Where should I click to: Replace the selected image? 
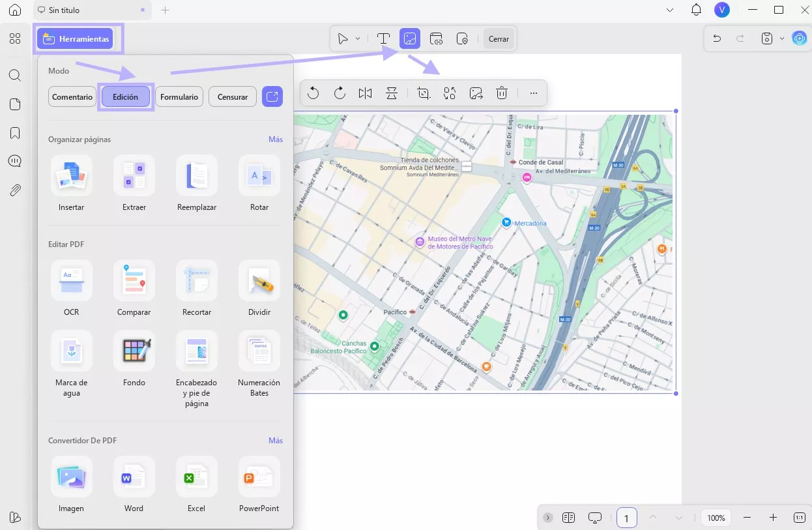click(x=450, y=93)
